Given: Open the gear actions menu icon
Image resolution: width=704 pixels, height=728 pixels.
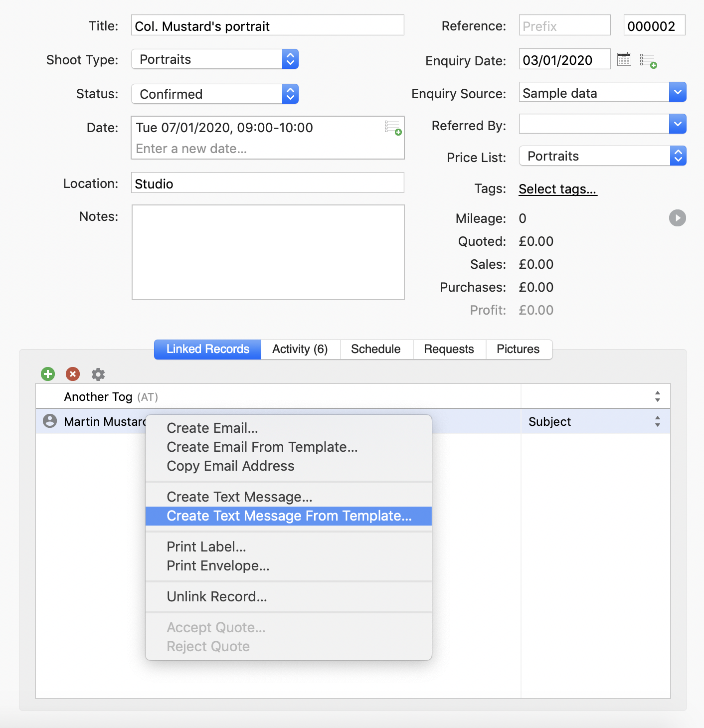Looking at the screenshot, I should [x=98, y=374].
